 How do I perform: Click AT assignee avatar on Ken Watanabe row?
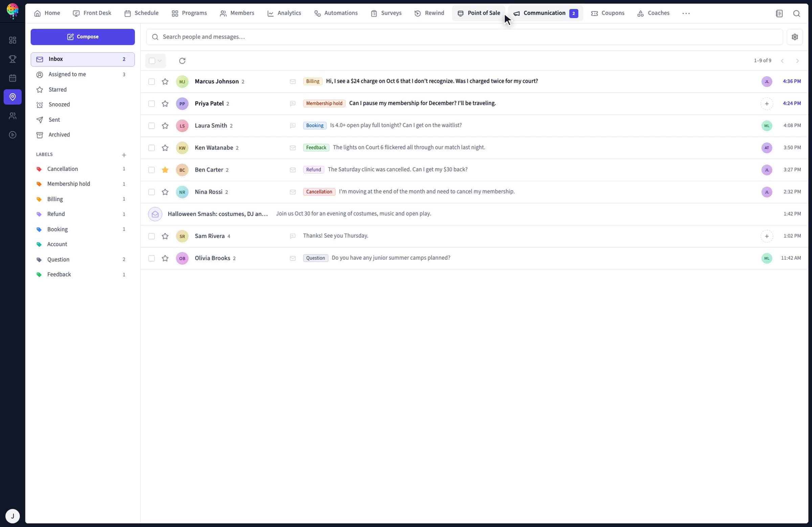767,148
